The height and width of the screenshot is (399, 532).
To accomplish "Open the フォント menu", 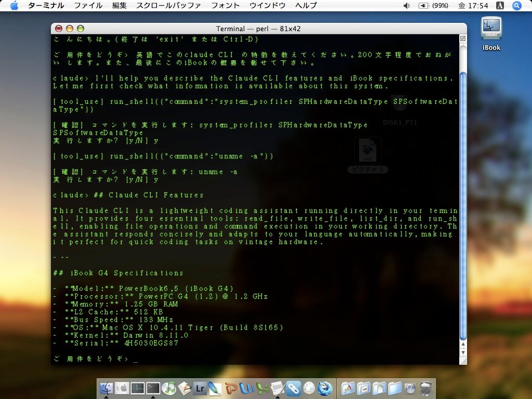I will click(x=225, y=5).
